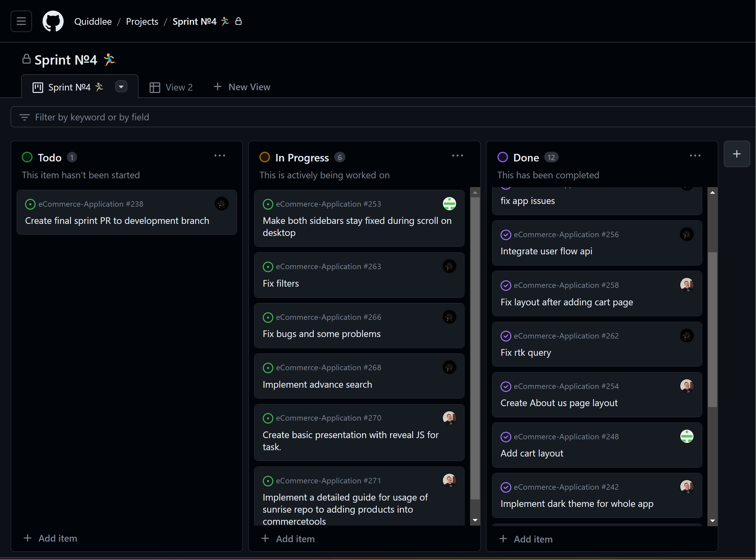
Task: Open the Projects breadcrumb link
Action: (142, 21)
